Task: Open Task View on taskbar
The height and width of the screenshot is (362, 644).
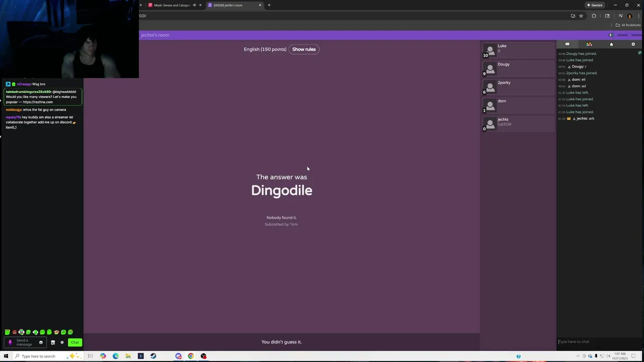Action: coord(90,356)
